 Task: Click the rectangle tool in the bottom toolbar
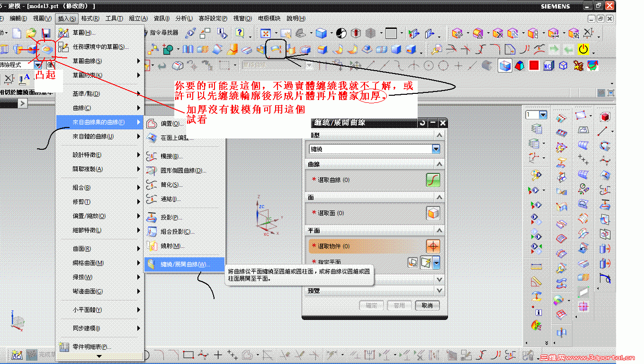tap(188, 355)
